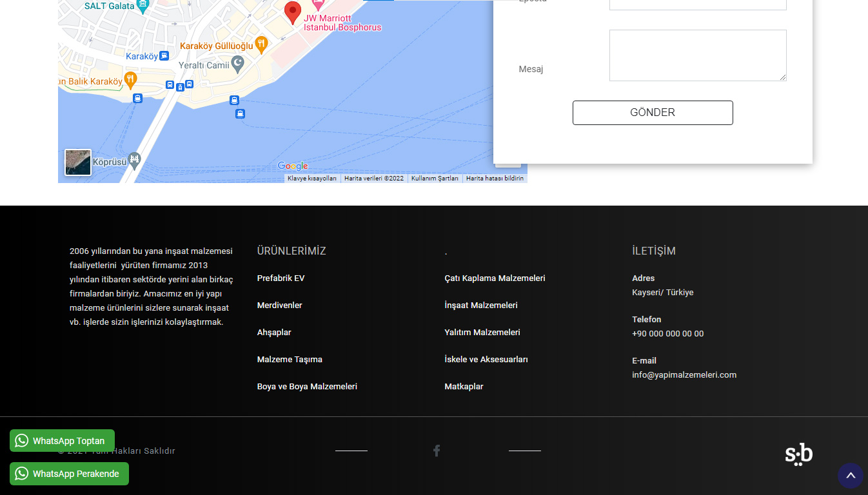Open the Balık Karaköy restaurant marker

point(130,81)
